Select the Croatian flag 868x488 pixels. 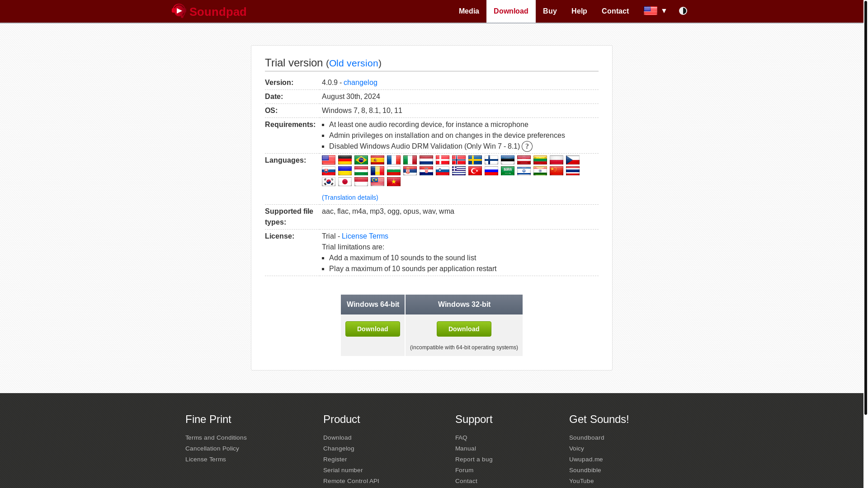pos(426,171)
